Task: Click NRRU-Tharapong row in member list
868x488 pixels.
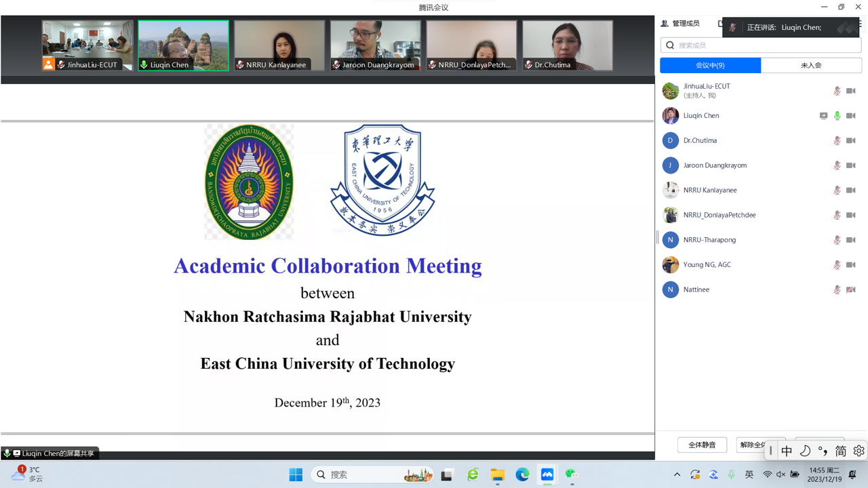Action: (761, 240)
